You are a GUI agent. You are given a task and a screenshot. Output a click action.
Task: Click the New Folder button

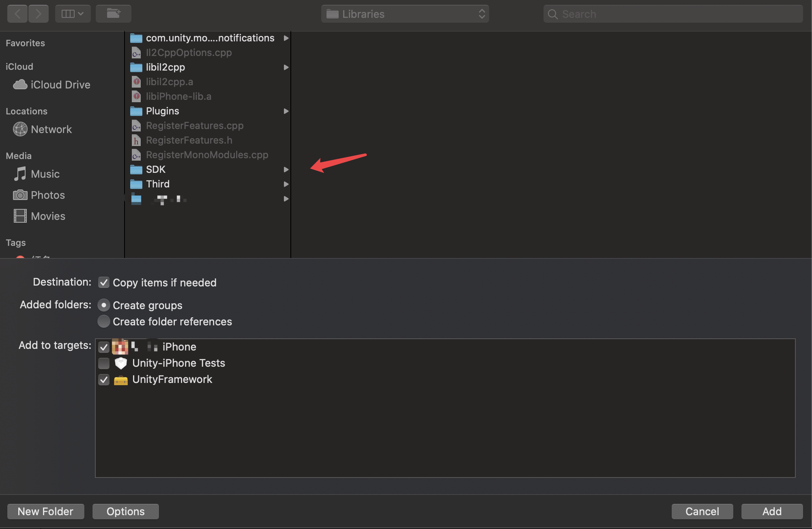pos(45,512)
